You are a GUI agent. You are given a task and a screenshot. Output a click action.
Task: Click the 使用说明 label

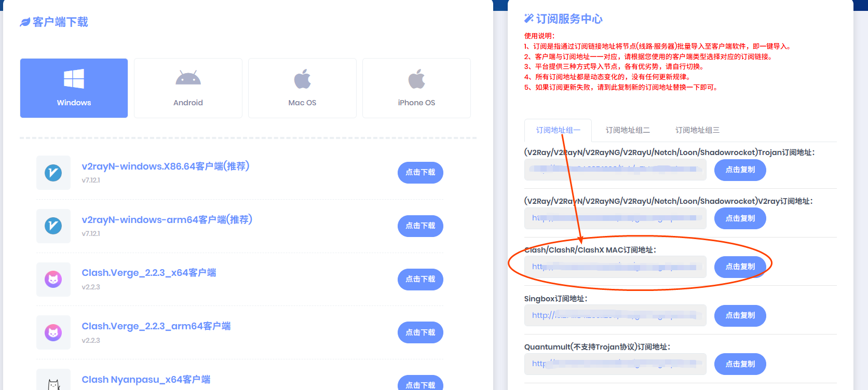pos(539,36)
